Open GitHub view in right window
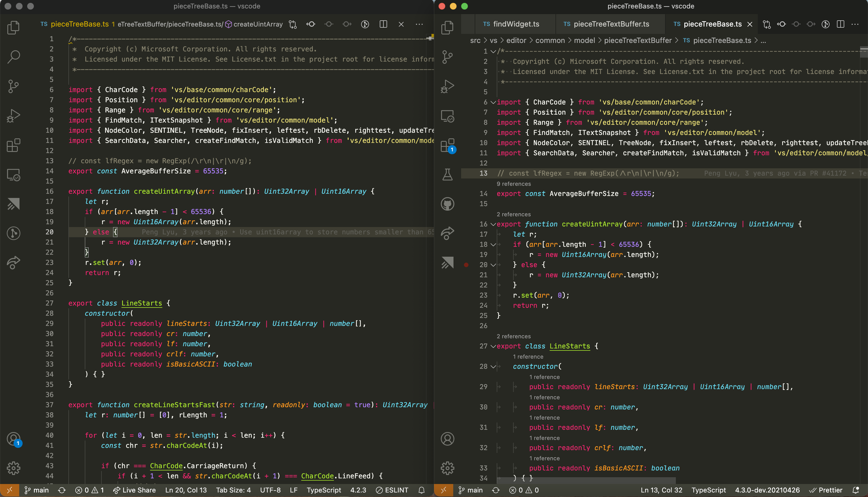 [447, 204]
